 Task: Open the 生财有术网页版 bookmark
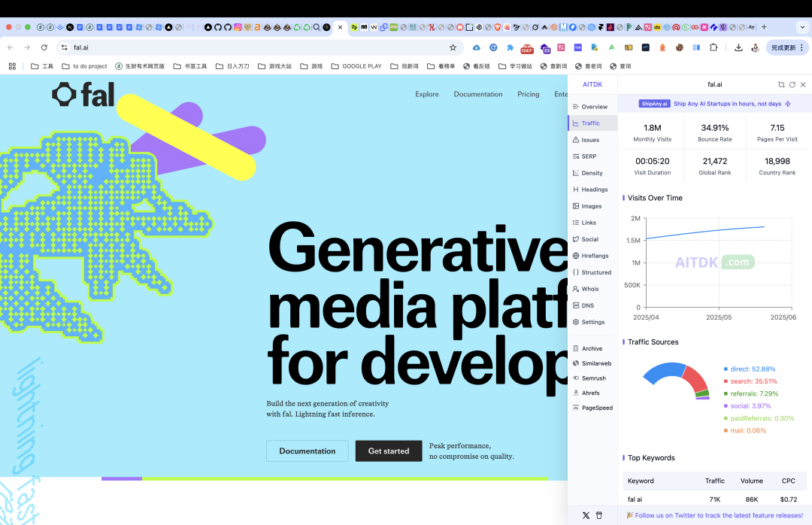140,66
